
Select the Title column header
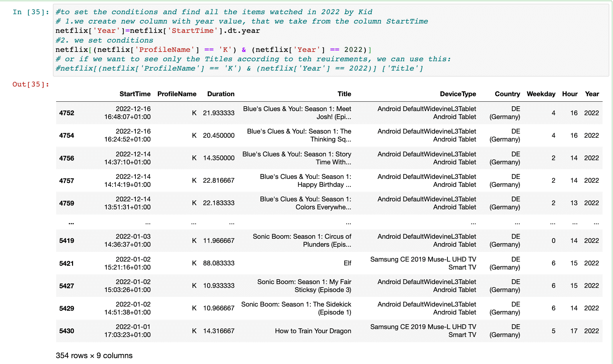coord(344,94)
